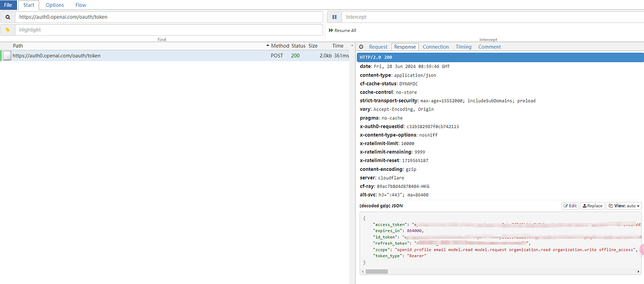The image size is (644, 284).
Task: Click the x-ratelimit-limit value 10000
Action: pos(408,144)
